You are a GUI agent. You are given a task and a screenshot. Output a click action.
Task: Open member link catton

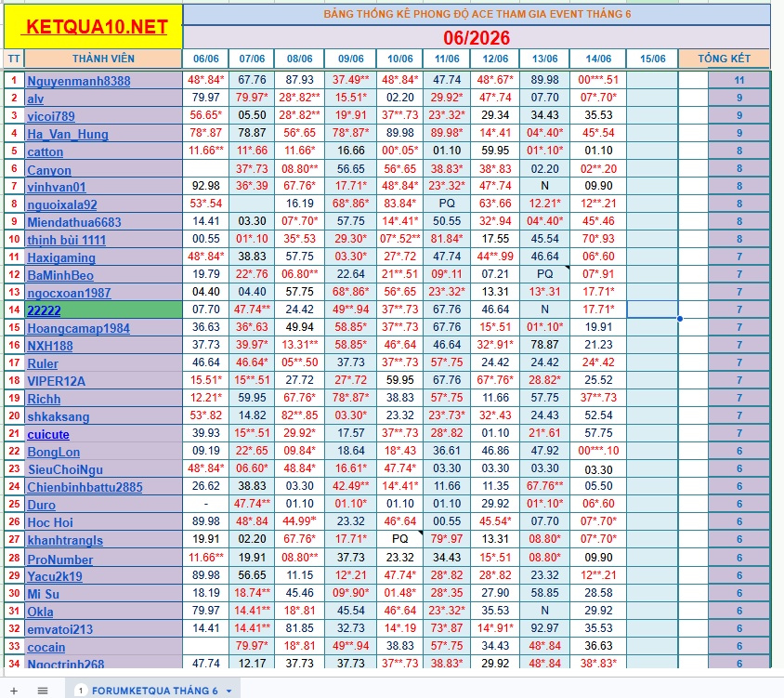[x=45, y=151]
